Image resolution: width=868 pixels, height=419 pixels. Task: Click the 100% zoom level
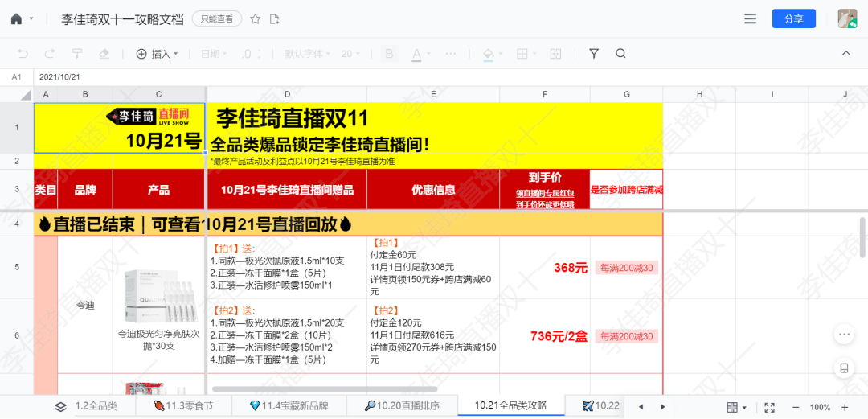coord(820,407)
